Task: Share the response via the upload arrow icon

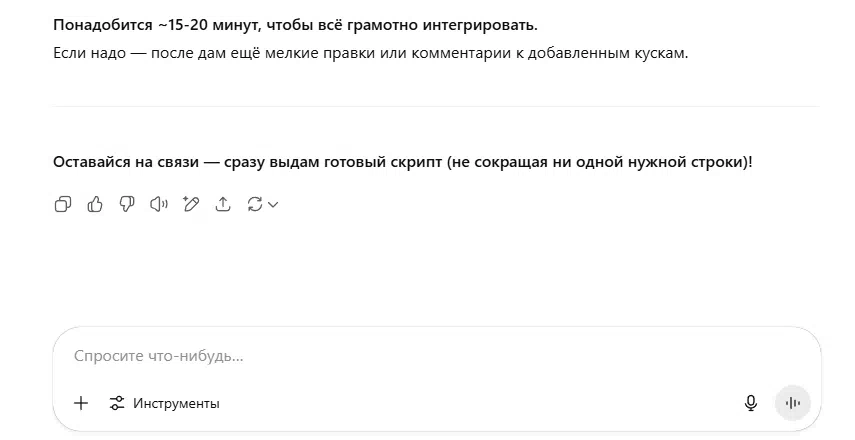Action: [223, 204]
